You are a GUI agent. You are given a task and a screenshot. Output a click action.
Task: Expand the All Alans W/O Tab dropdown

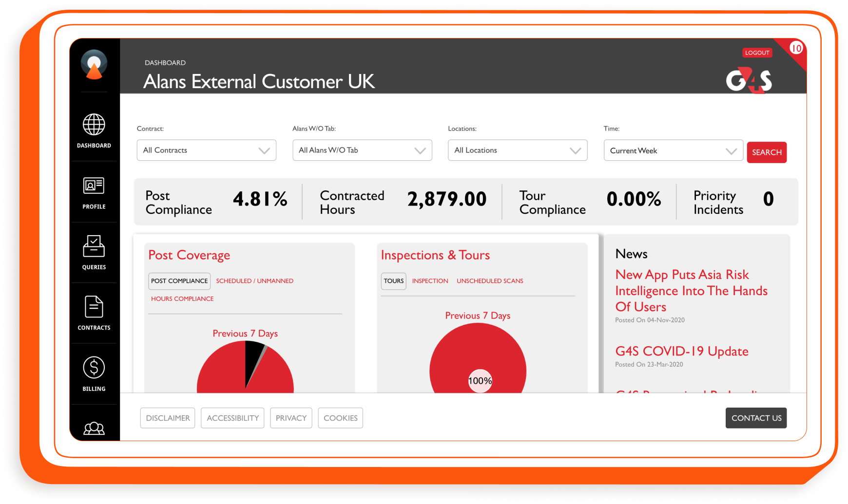[x=362, y=150]
